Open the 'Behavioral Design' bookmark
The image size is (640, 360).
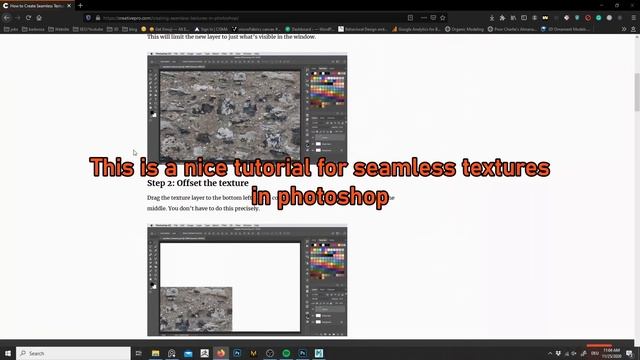(x=363, y=29)
